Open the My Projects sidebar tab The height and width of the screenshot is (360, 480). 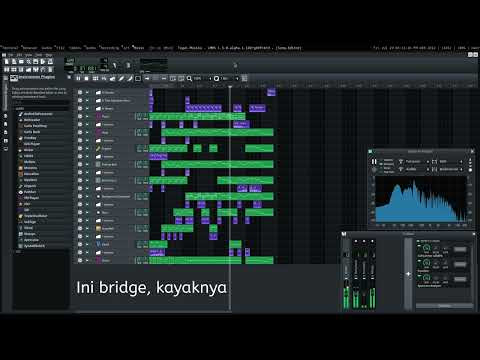[x=6, y=116]
